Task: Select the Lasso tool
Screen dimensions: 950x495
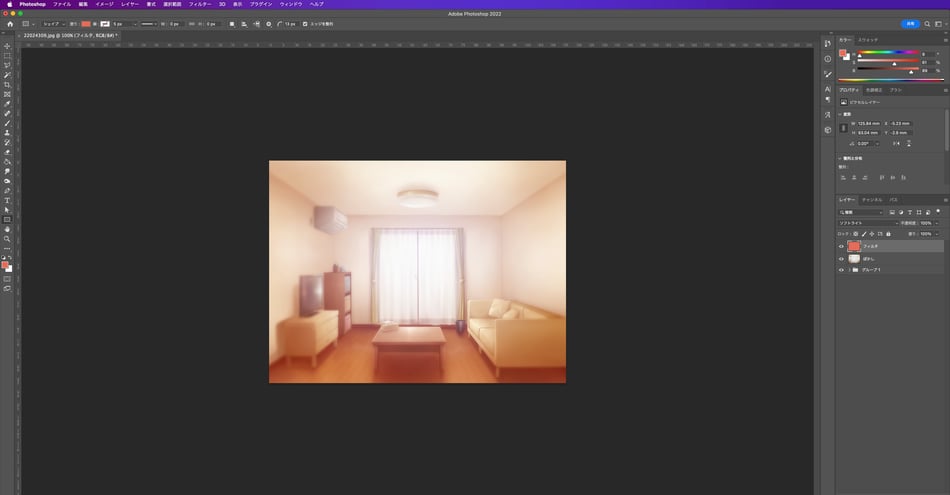Action: point(7,65)
